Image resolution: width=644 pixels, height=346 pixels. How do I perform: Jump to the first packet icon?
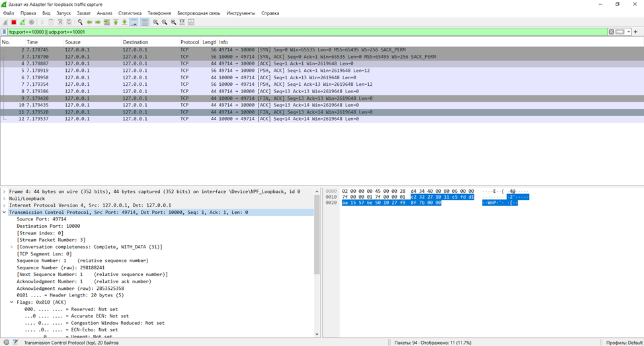[x=116, y=22]
